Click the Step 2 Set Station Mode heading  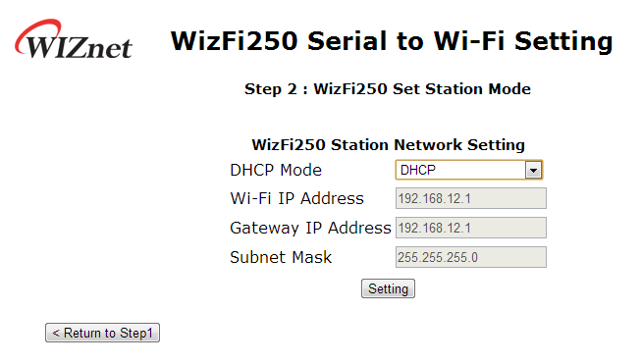[388, 89]
